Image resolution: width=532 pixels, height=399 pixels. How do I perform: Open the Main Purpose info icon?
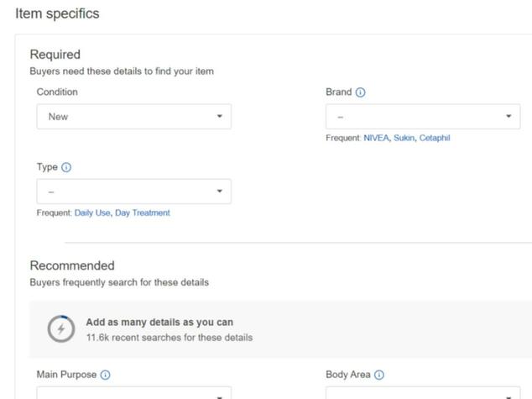pos(106,375)
